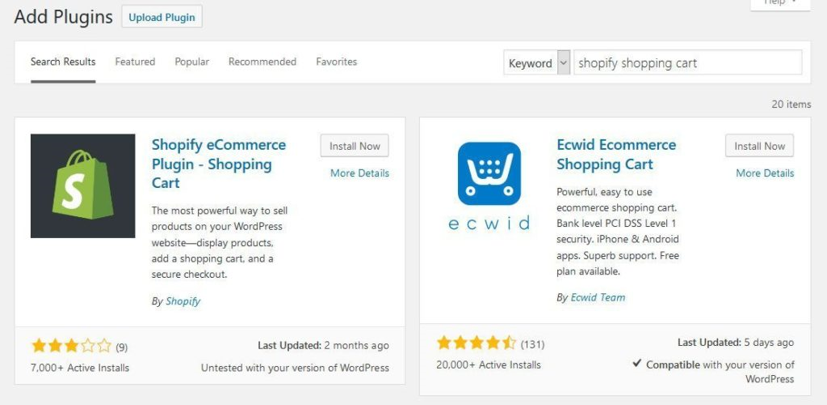Install the Ecwid Ecommerce Shopping Cart plugin

coord(759,146)
